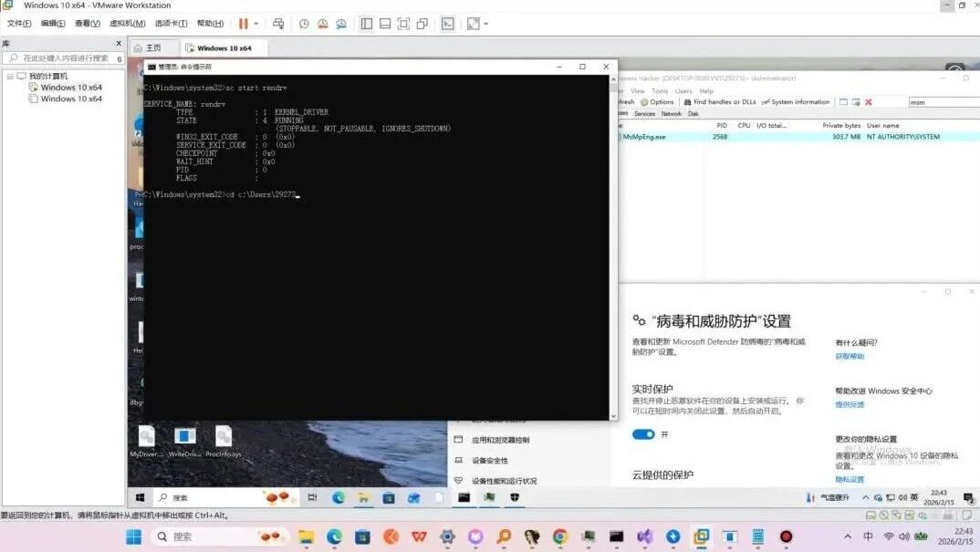This screenshot has width=980, height=552.
Task: Open the 虚拟机(M) menu
Action: (x=128, y=23)
